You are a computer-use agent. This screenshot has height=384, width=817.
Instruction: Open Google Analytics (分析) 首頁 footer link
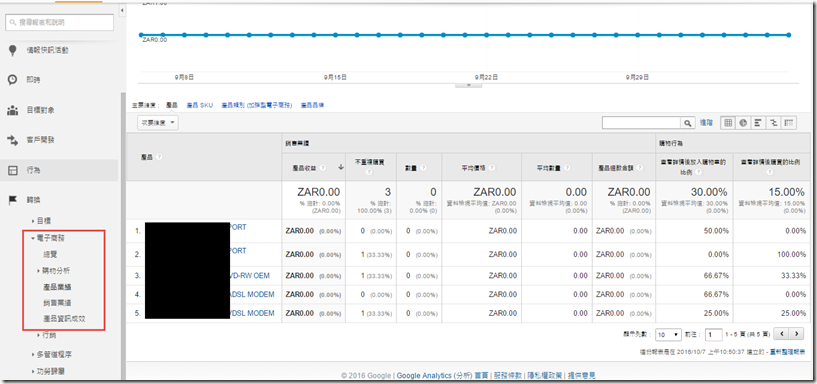[x=443, y=375]
